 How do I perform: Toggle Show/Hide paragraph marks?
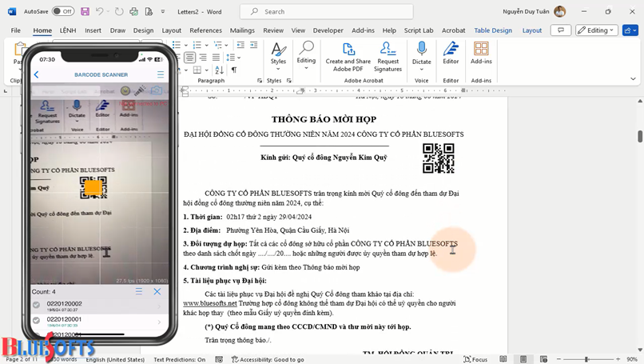(x=233, y=70)
